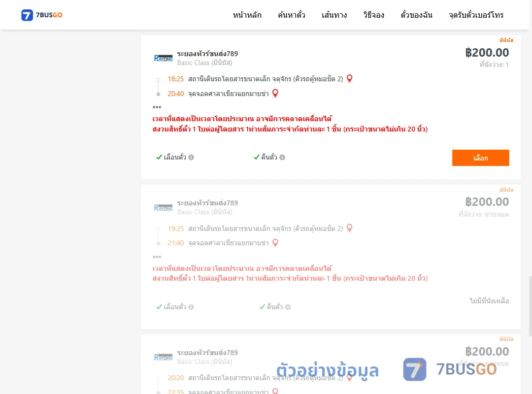The width and height of the screenshot is (532, 394).
Task: Open the เส้นทาง menu item
Action: coord(334,15)
